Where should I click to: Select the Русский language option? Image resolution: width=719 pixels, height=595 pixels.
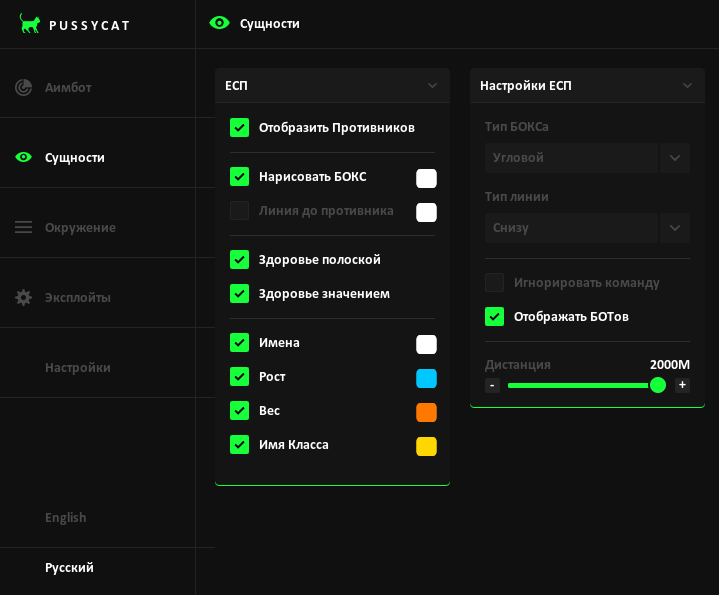point(69,567)
